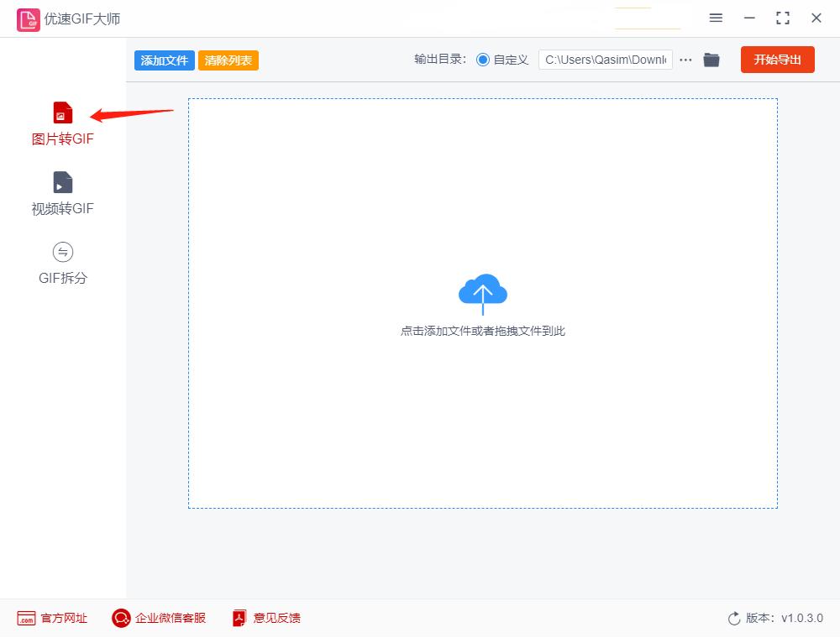This screenshot has height=638, width=840.
Task: Click the 点击添加文件 prompt text
Action: [x=482, y=331]
